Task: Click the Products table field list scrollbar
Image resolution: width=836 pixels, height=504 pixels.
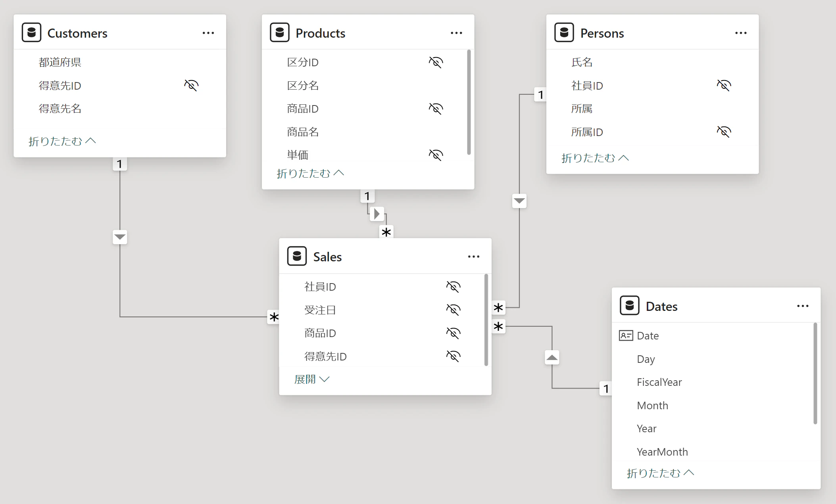Action: (x=469, y=102)
